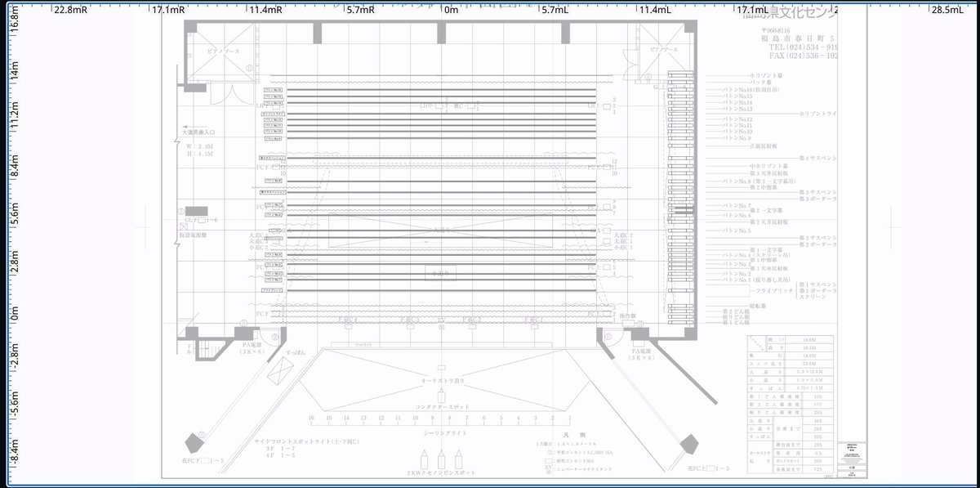Select the バック幕 label in the batten list

[761, 83]
